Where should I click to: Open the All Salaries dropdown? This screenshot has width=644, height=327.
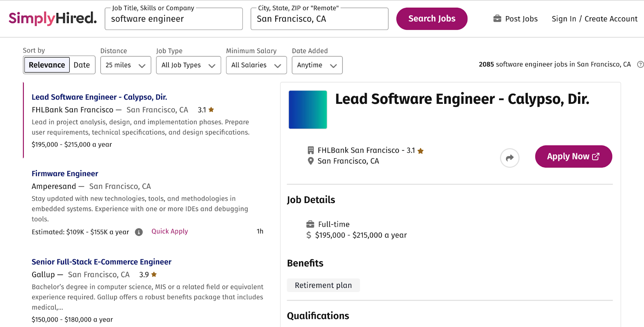(256, 65)
